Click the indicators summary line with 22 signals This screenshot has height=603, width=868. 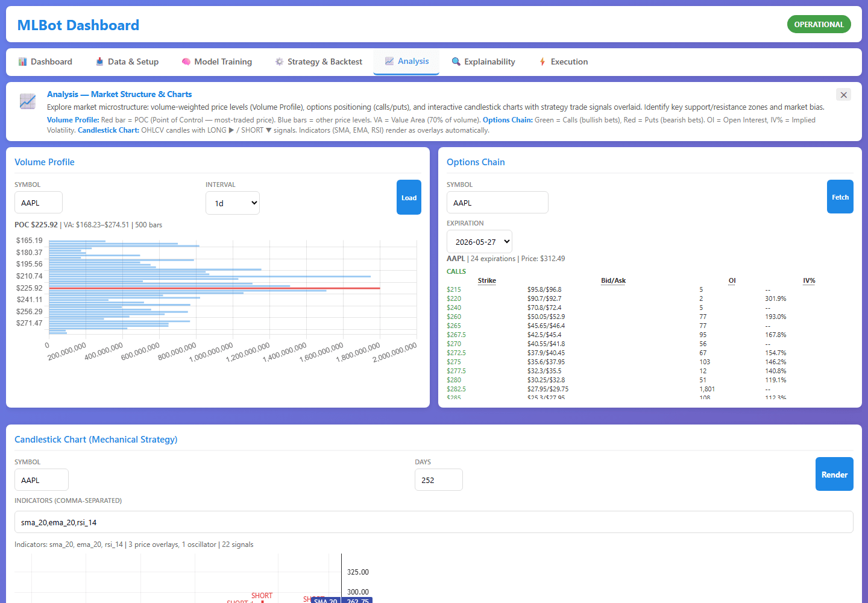pos(134,545)
